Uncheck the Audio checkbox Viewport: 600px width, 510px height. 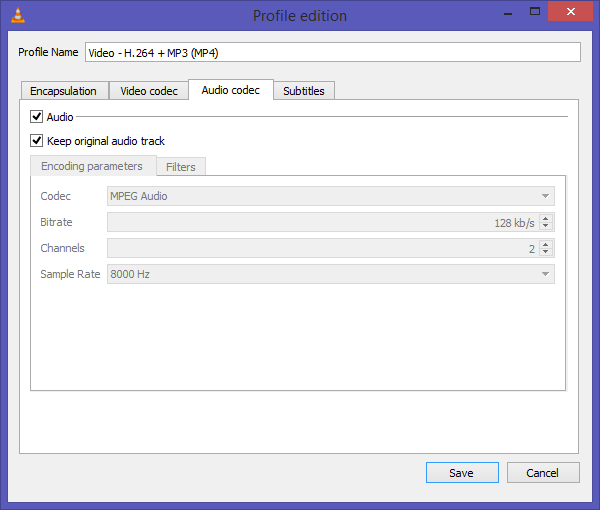tap(36, 116)
